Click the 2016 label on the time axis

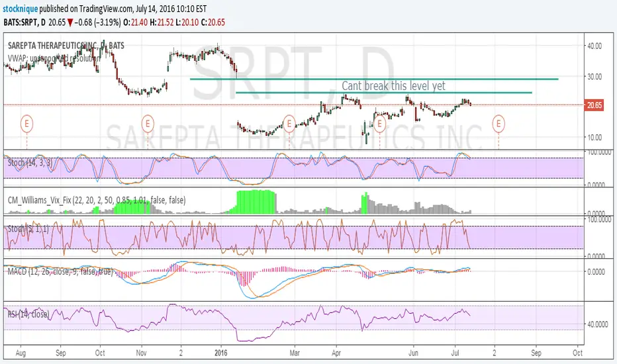[x=220, y=353]
